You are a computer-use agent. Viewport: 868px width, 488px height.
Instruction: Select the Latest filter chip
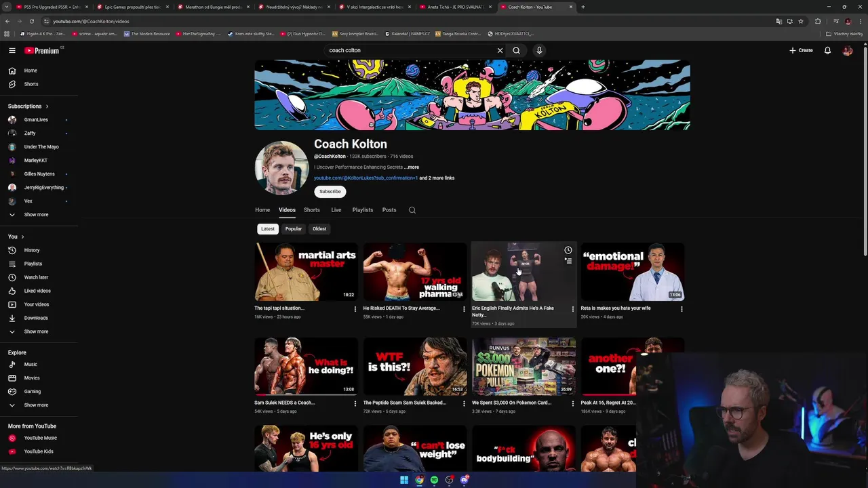tap(268, 229)
